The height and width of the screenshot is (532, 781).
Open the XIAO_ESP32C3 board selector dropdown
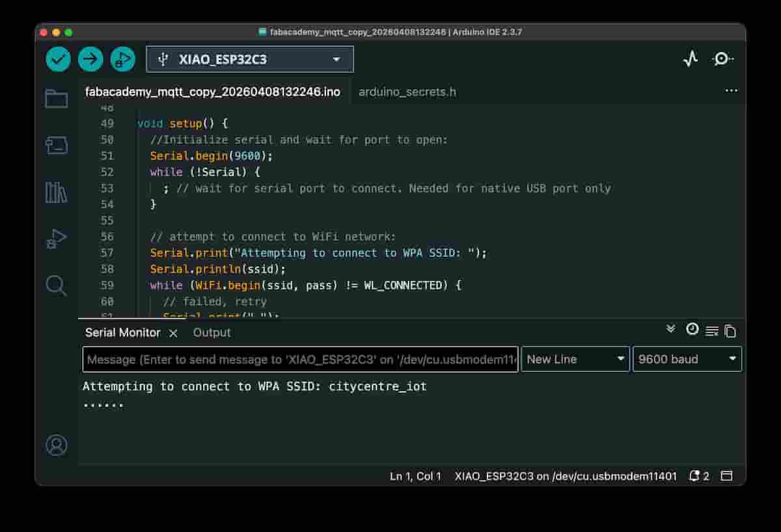(250, 59)
